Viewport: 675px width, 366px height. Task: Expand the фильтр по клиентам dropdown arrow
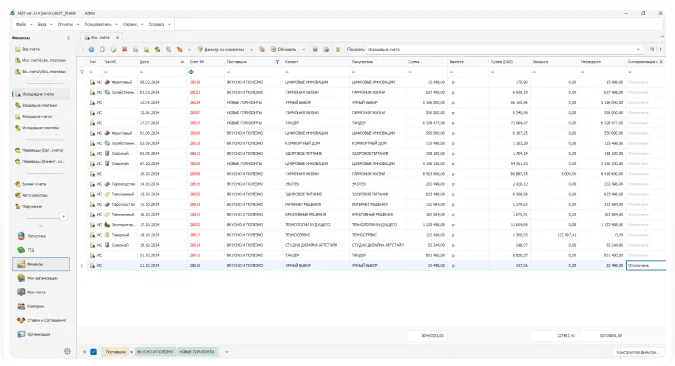[251, 50]
